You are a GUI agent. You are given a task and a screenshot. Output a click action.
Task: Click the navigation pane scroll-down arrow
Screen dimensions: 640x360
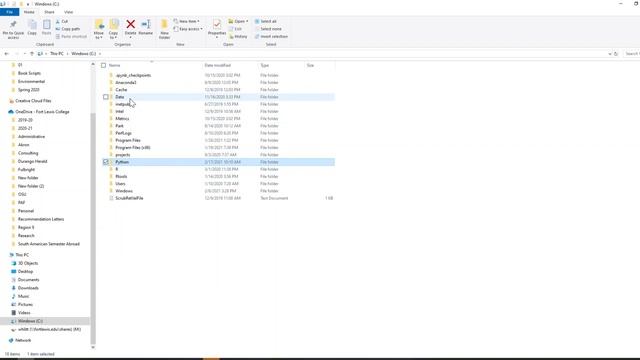click(93, 347)
